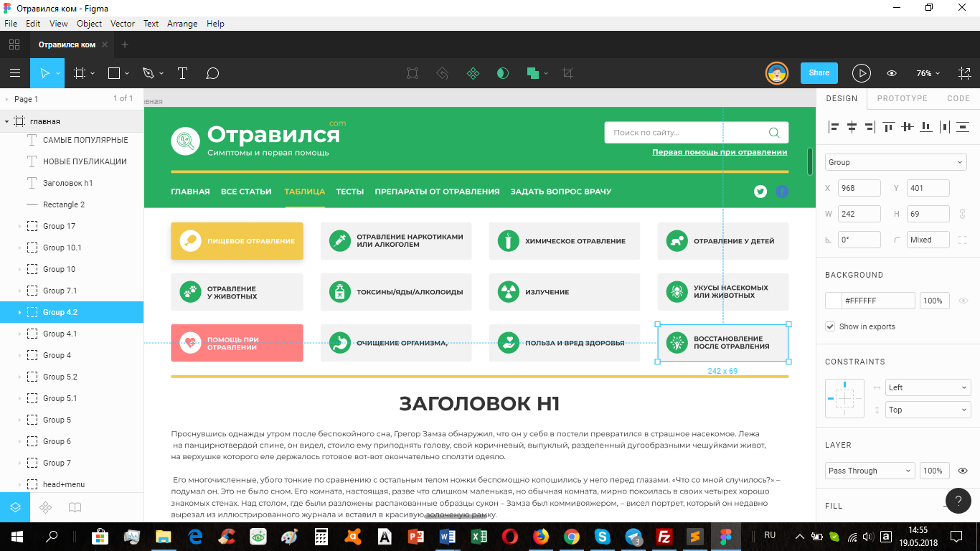Open the Arrange menu
980x551 pixels.
coord(182,23)
